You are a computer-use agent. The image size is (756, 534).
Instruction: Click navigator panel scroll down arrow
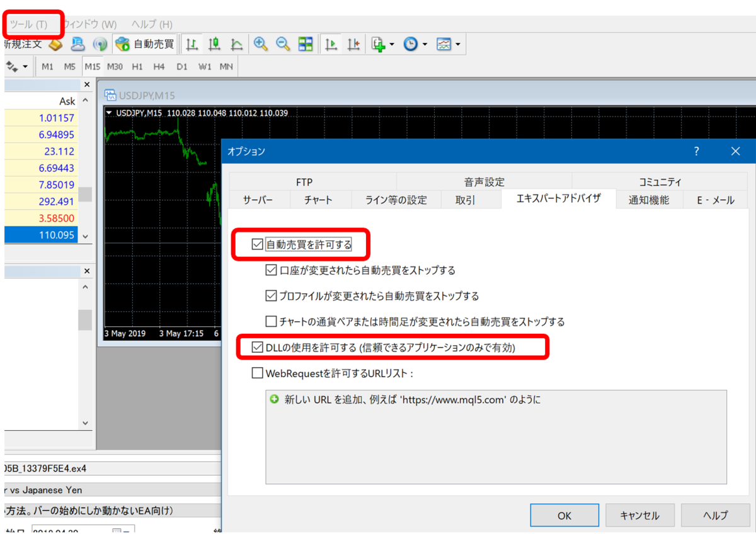(x=86, y=423)
